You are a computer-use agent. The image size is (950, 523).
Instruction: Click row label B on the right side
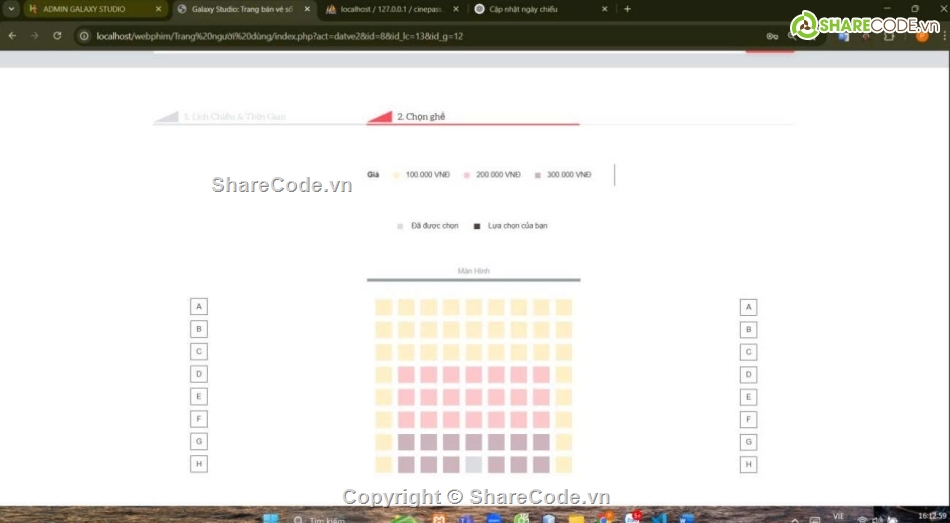pos(748,330)
